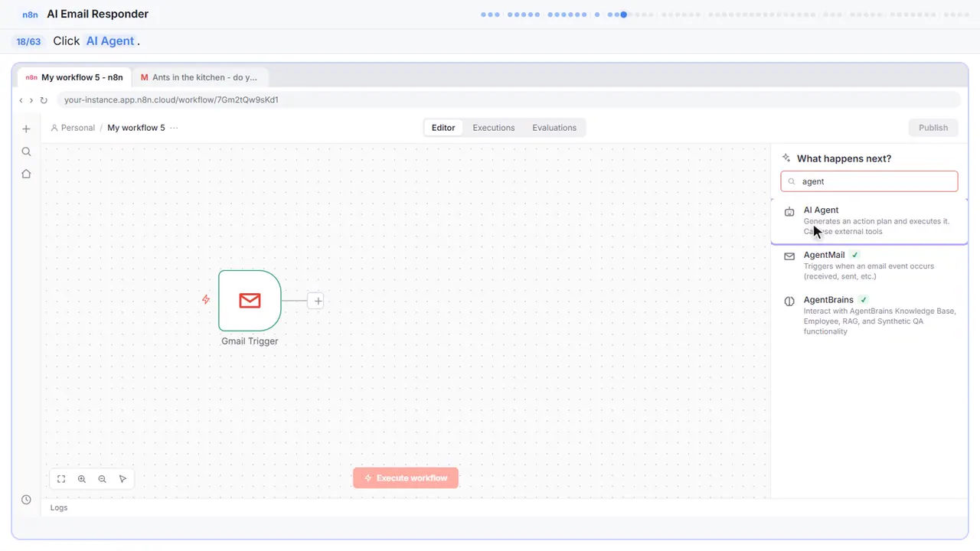980x551 pixels.
Task: Click the verified badge beside AgentBrains
Action: [864, 300]
